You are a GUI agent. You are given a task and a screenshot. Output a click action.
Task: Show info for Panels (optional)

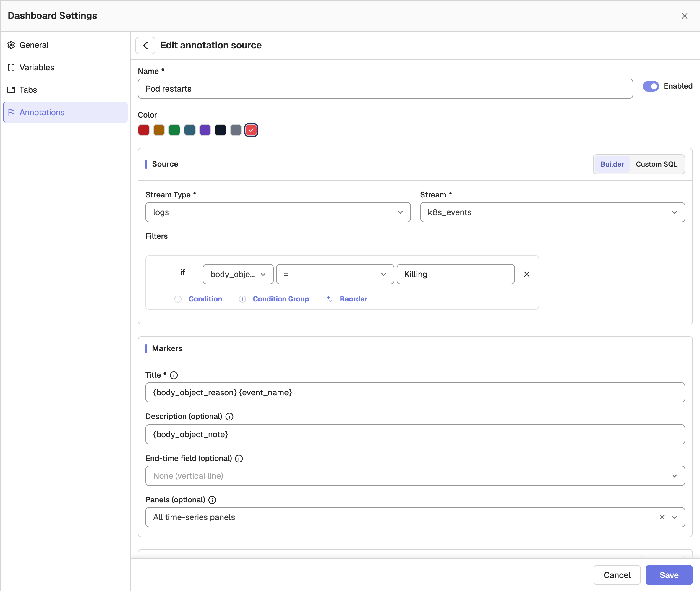tap(212, 500)
